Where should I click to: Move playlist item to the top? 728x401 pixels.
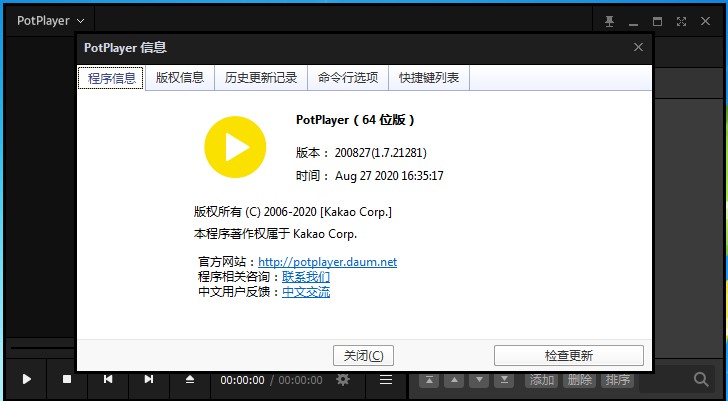coord(428,380)
